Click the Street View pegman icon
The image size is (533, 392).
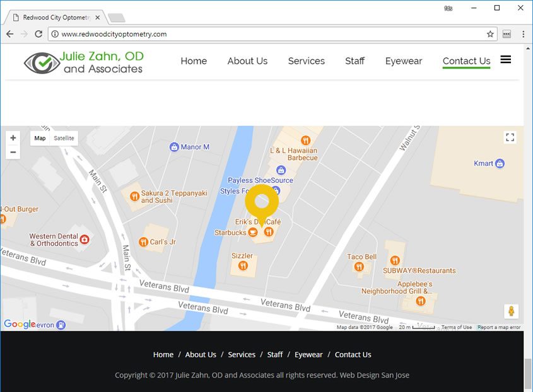[x=511, y=311]
